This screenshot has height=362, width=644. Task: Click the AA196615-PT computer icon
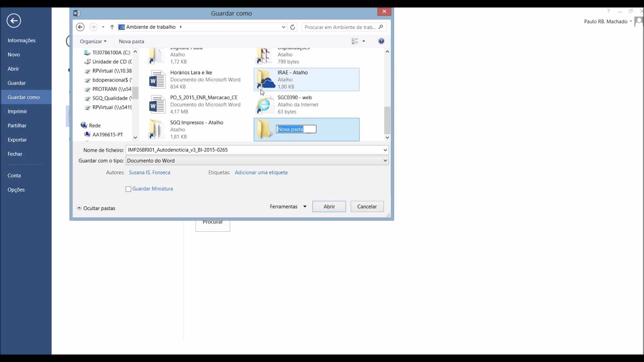click(88, 134)
